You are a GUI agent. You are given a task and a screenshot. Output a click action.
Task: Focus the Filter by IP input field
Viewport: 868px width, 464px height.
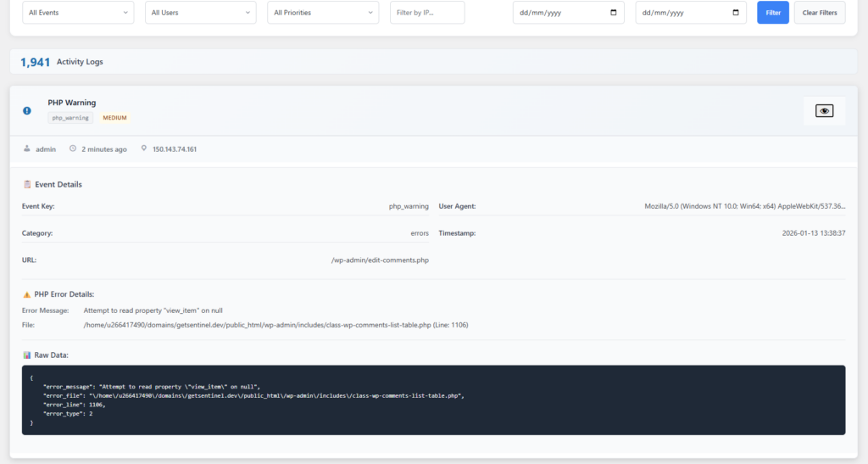[427, 13]
